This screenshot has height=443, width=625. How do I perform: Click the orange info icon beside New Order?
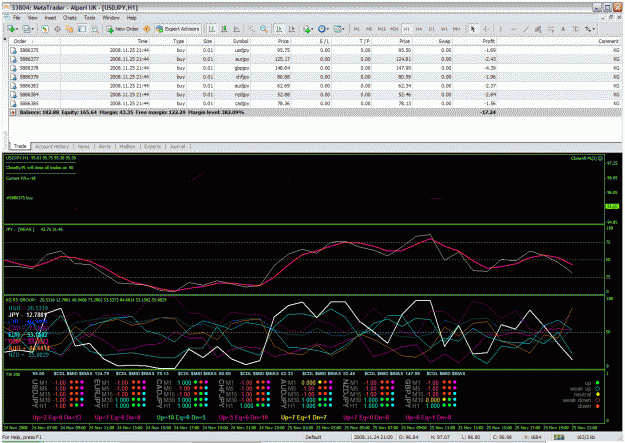tap(146, 29)
